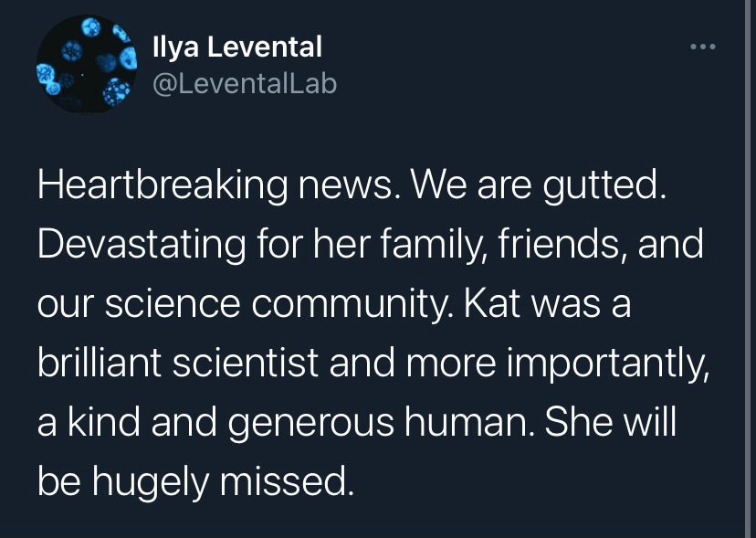Click "brilliant scientist" in the tweet

coord(177,363)
